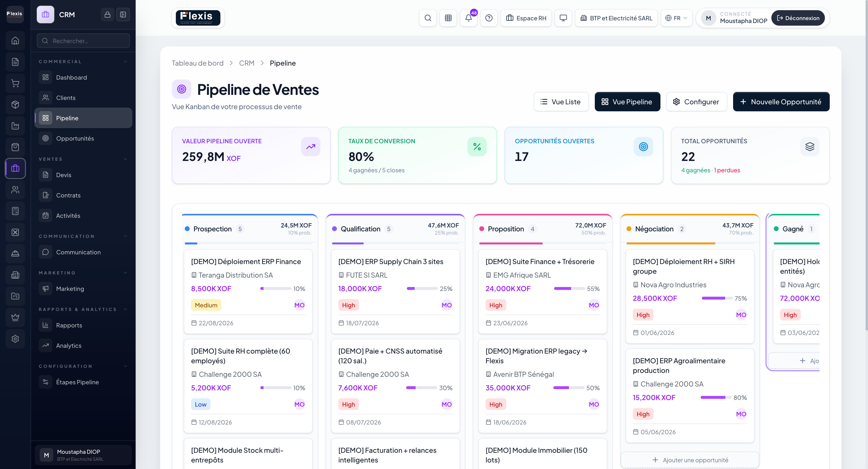Open the hard hat module icon
This screenshot has height=469, width=868.
point(15,254)
